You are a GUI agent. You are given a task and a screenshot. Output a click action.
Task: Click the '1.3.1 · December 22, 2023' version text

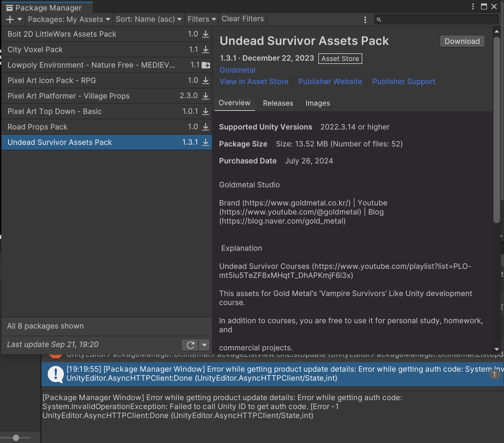[267, 58]
